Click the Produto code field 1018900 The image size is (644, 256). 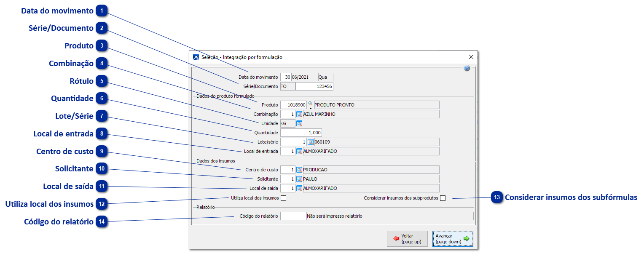[293, 105]
